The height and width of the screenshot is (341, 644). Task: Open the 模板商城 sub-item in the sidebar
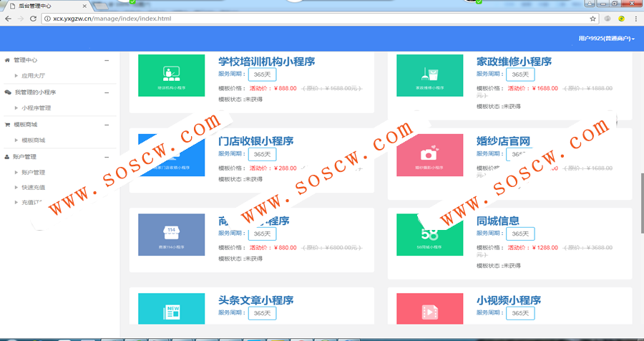click(x=33, y=140)
